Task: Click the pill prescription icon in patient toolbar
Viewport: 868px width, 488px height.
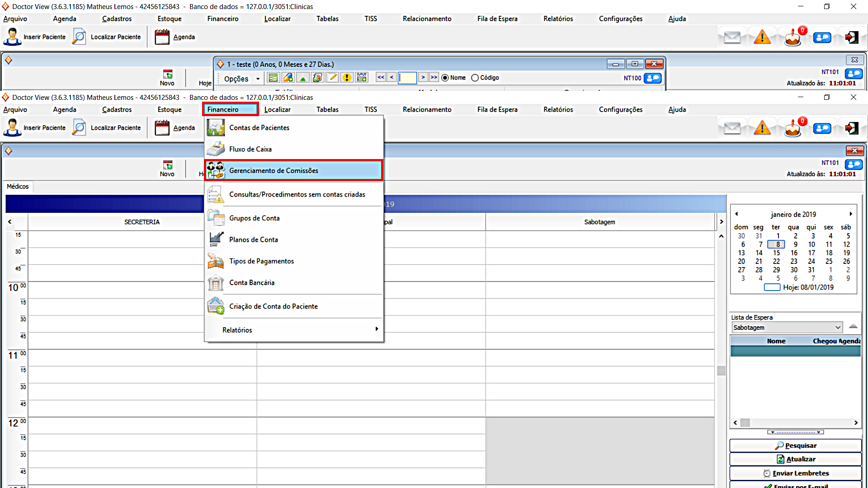Action: tap(288, 78)
